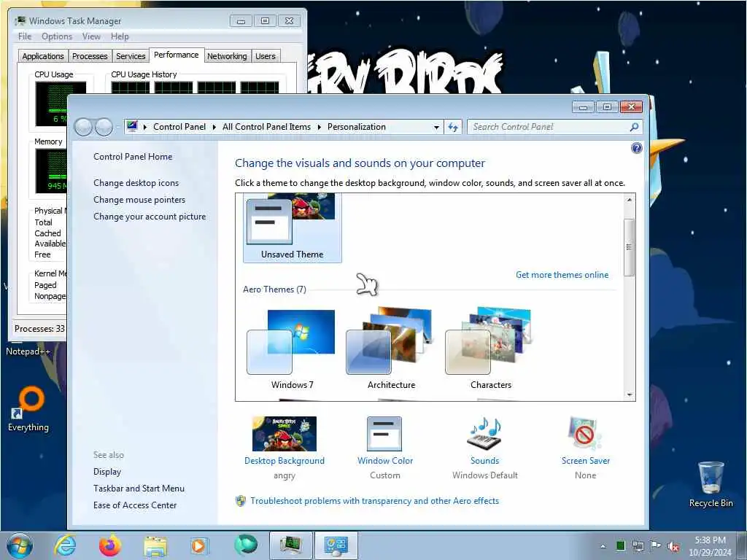
Task: Click themes list scroll down arrow
Action: [x=630, y=394]
